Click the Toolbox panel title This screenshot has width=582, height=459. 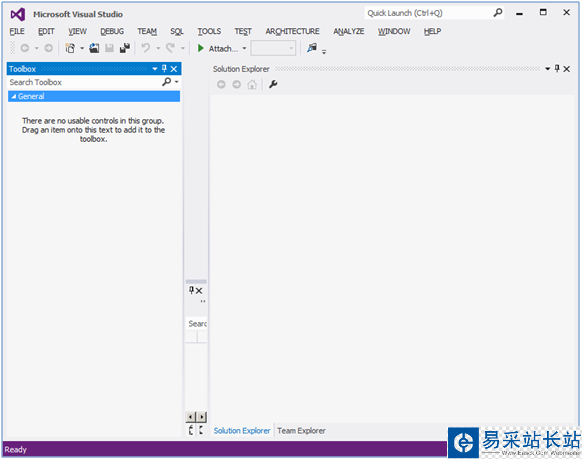click(x=22, y=69)
